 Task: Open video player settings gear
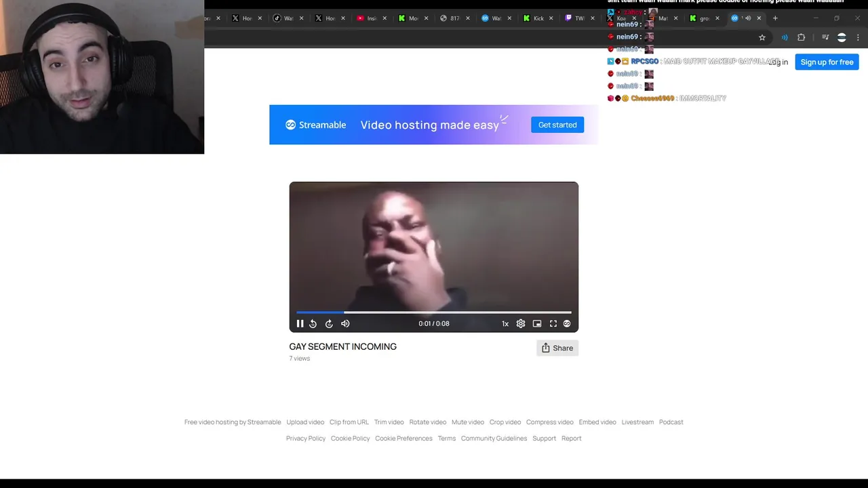tap(521, 324)
